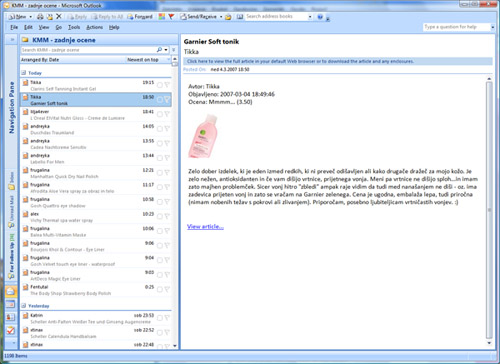
Task: Click the Print icon in toolbar
Action: click(40, 16)
